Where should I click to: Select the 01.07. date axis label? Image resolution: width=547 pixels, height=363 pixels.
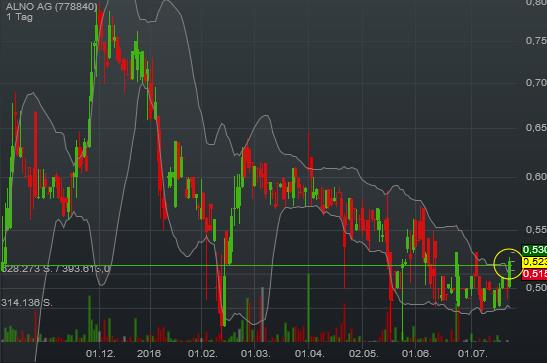(472, 354)
